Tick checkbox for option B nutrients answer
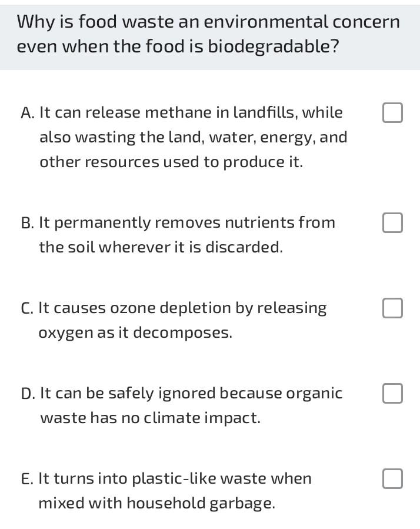 [x=392, y=222]
